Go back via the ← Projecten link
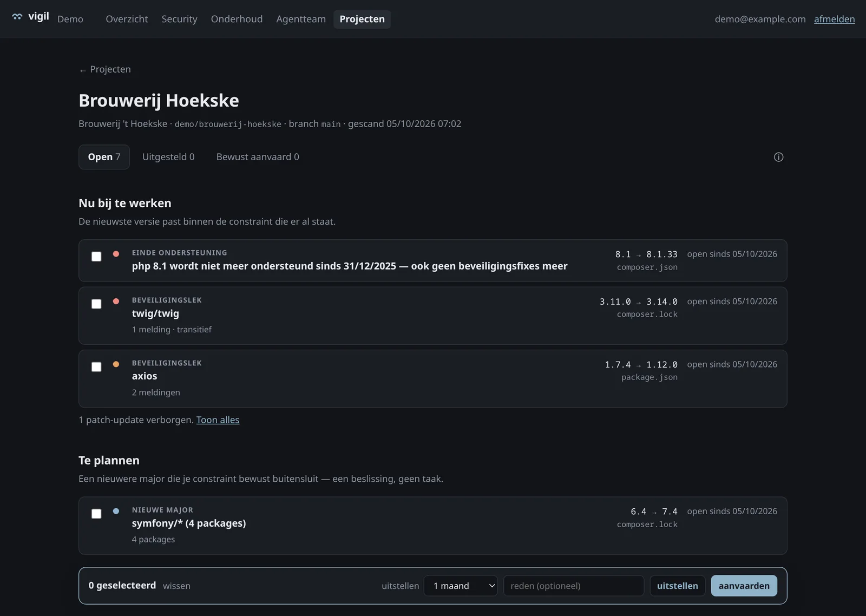866x616 pixels. [105, 69]
